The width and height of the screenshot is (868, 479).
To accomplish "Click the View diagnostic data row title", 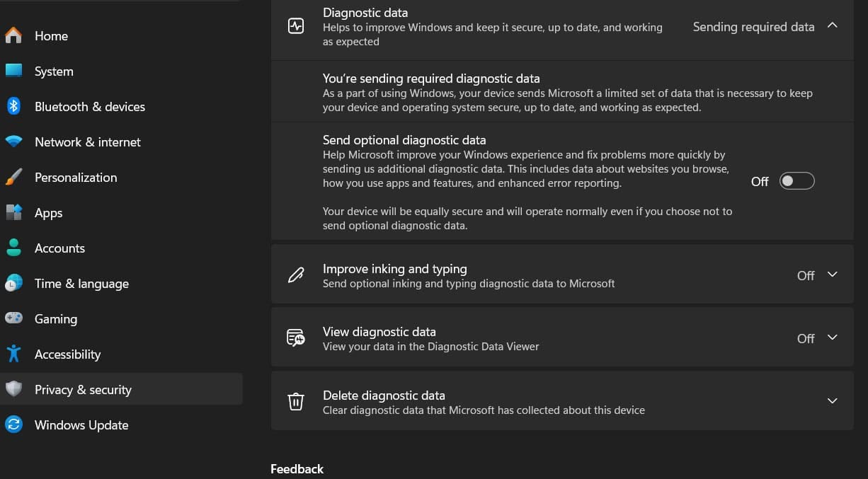I will pyautogui.click(x=379, y=332).
